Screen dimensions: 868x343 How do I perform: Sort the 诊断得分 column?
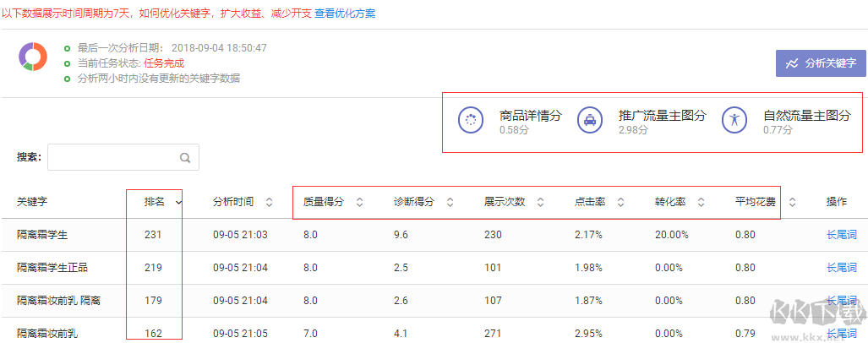tap(450, 203)
